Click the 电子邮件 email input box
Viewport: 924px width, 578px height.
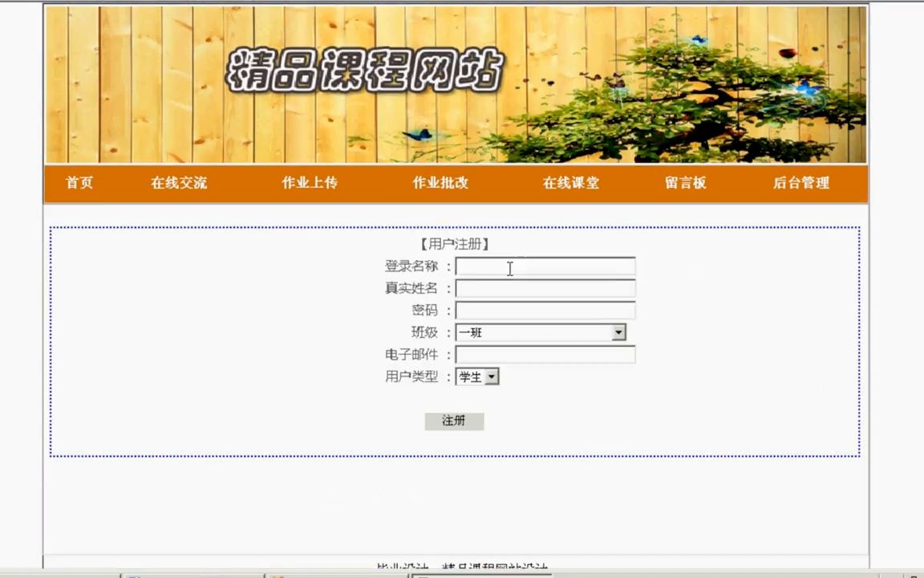coord(545,354)
